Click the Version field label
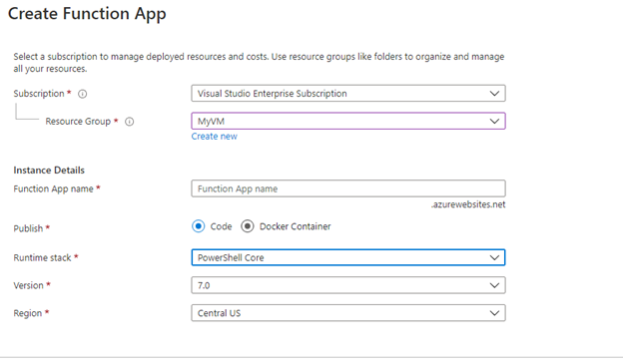The width and height of the screenshot is (623, 364). click(x=28, y=286)
